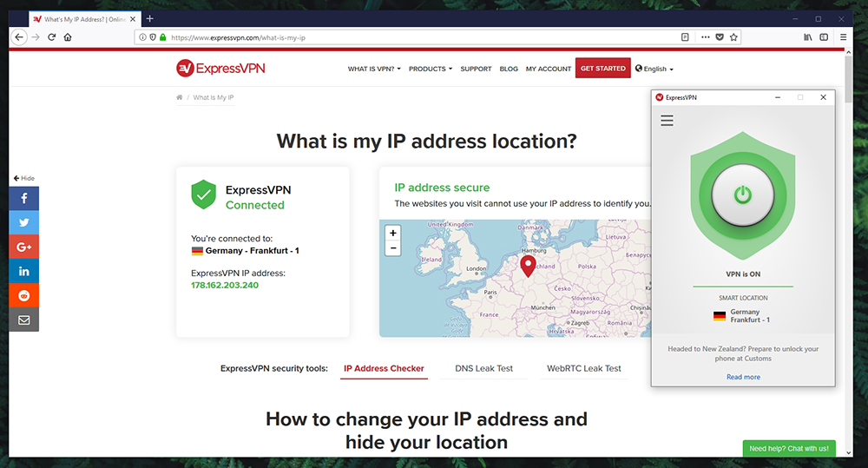Show the browser sidebars

pos(824,37)
